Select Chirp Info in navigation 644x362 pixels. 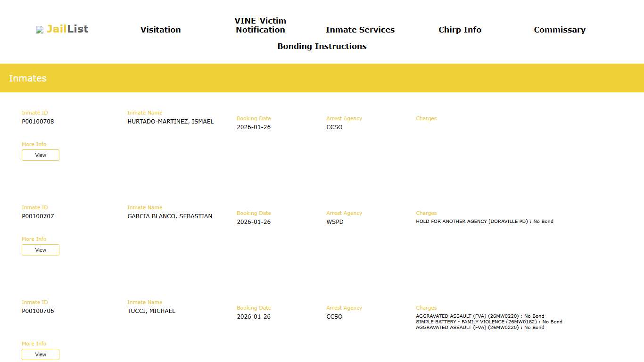click(460, 30)
